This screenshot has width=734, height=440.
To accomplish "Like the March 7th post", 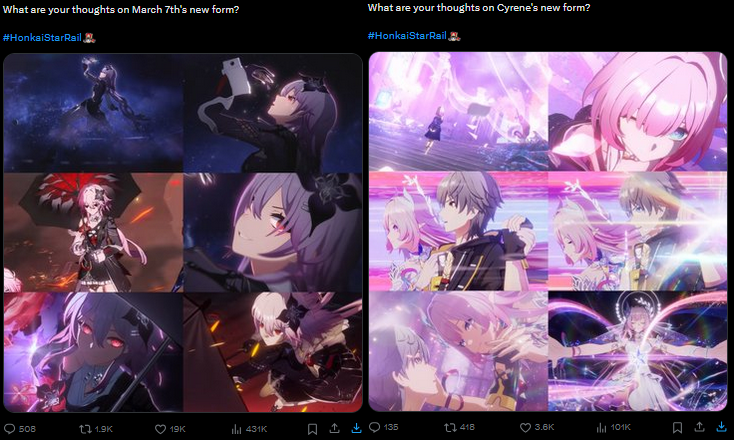I will pyautogui.click(x=170, y=429).
